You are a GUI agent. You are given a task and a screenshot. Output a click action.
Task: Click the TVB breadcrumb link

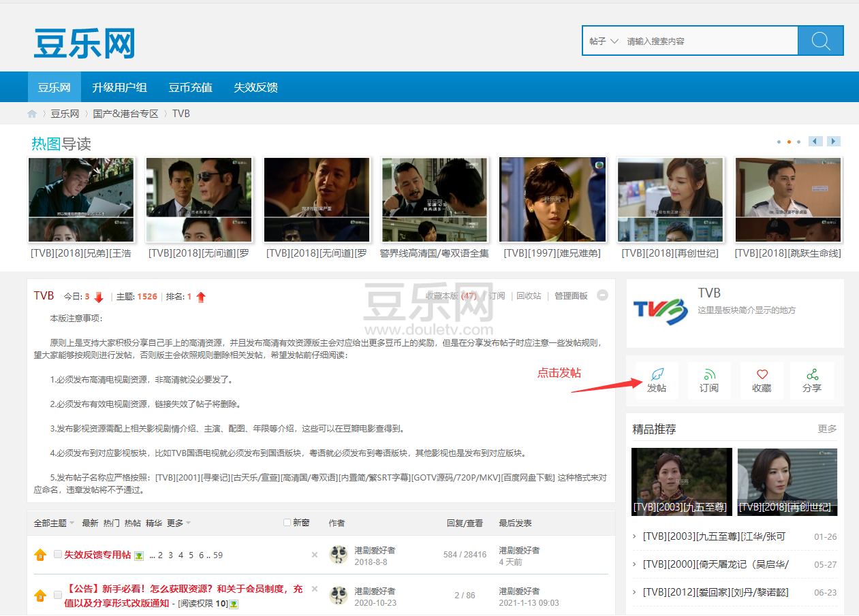[181, 114]
